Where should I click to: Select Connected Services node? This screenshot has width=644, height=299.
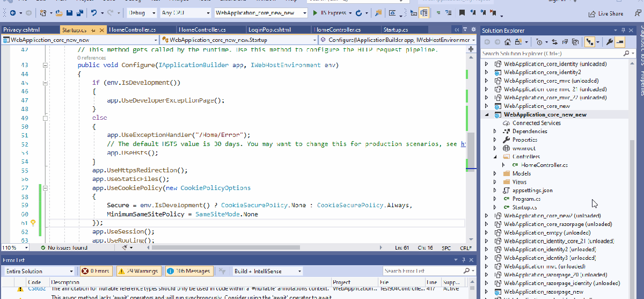[x=536, y=123]
